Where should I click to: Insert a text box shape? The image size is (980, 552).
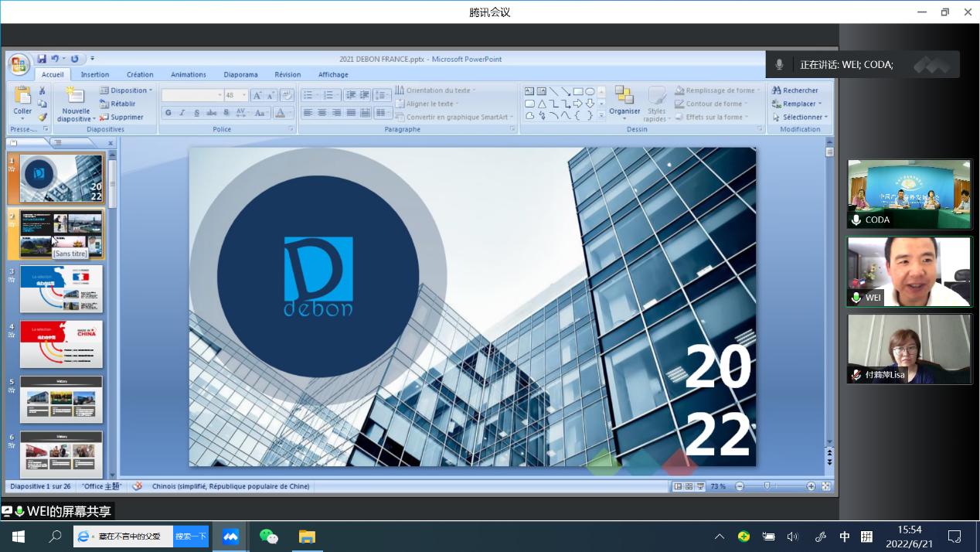pos(529,91)
